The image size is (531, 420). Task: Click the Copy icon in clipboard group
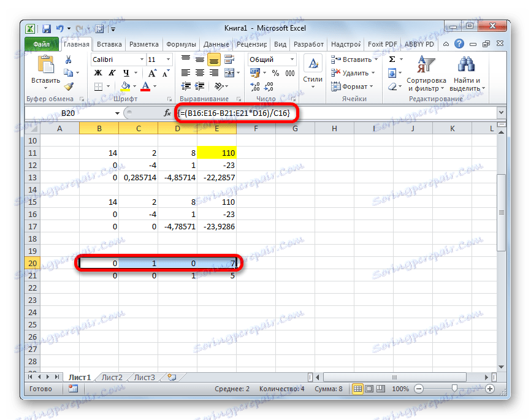[x=69, y=73]
